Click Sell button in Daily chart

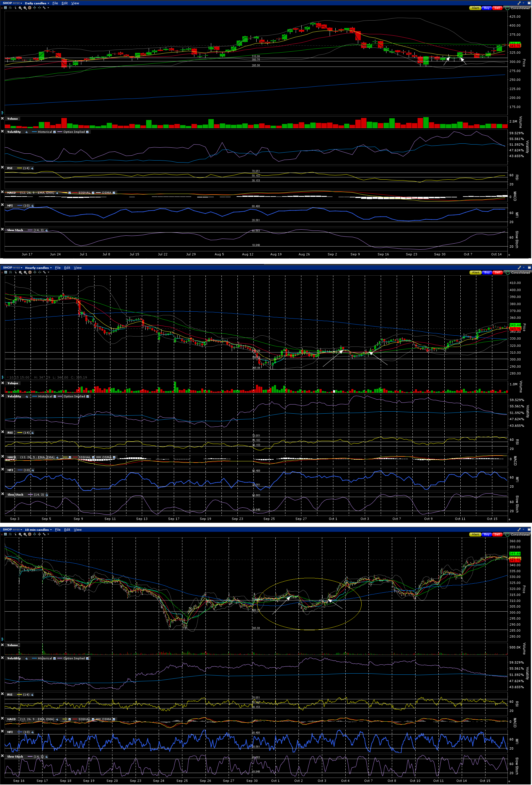point(497,8)
